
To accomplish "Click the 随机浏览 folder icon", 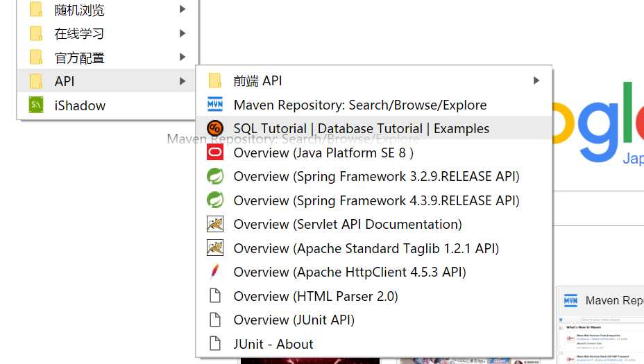I will [x=35, y=10].
